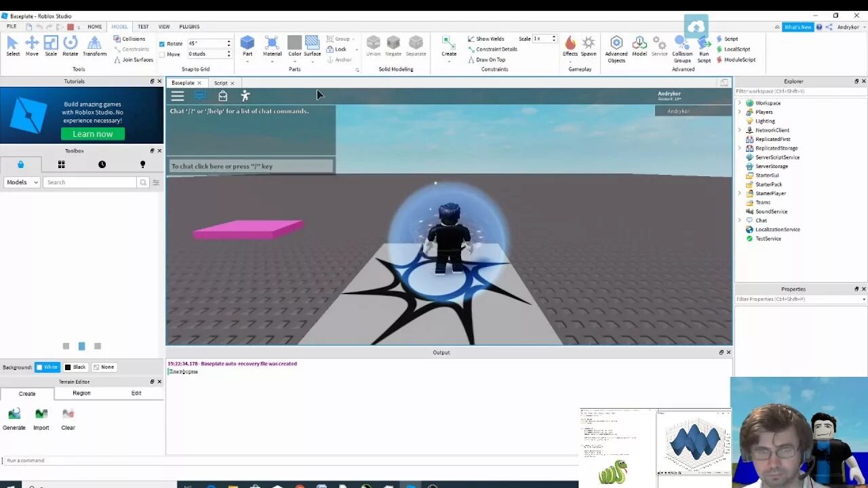
Task: Open the Toolbox Inventory grid tab
Action: [x=61, y=164]
